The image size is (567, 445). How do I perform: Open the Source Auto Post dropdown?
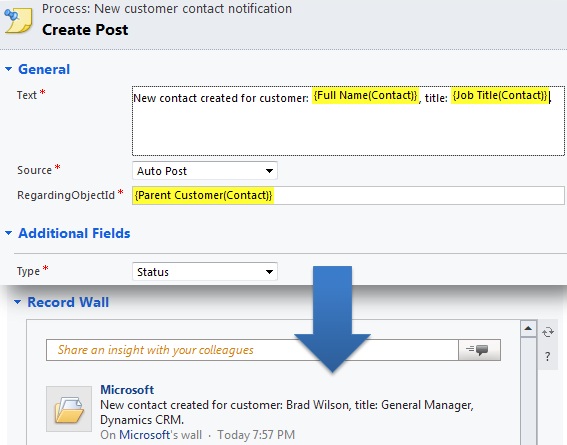click(x=205, y=171)
